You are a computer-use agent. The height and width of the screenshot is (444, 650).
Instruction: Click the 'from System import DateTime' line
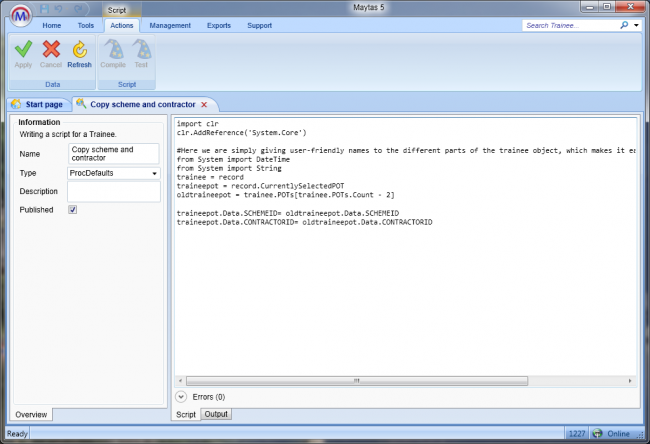pos(233,159)
